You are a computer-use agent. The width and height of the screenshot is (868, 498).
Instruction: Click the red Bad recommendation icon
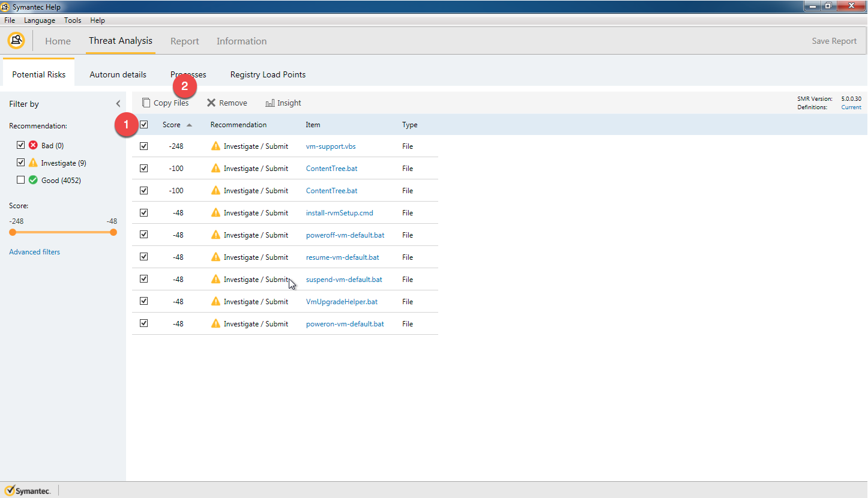(33, 146)
